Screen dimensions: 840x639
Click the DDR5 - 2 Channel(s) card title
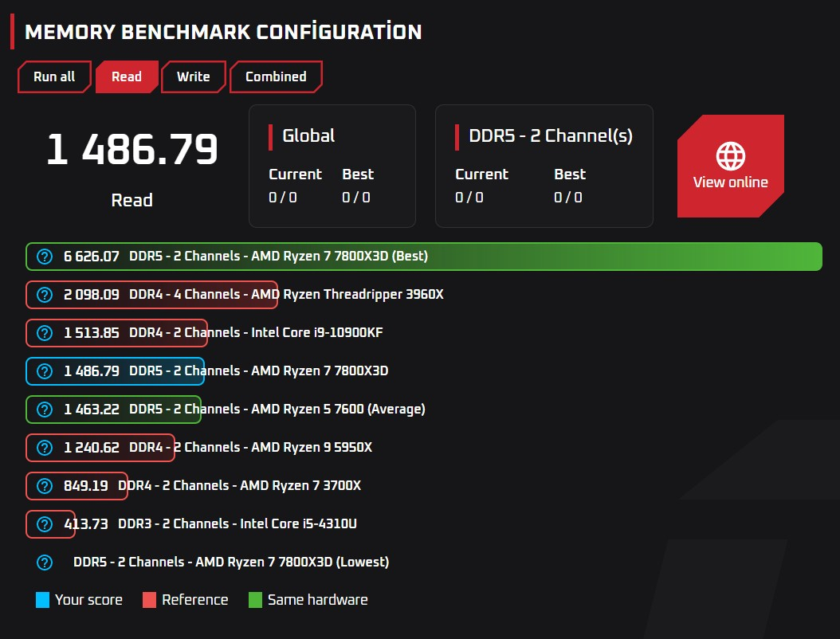pos(551,136)
